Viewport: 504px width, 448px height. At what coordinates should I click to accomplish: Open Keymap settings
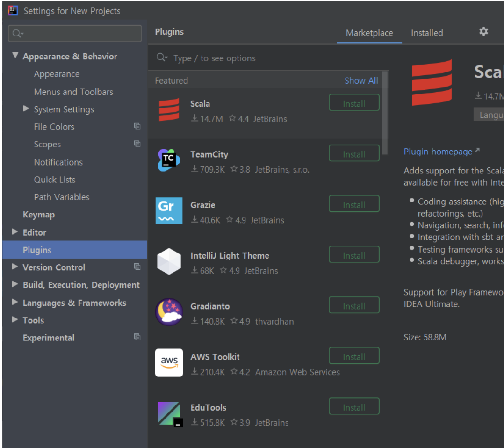[x=38, y=215]
